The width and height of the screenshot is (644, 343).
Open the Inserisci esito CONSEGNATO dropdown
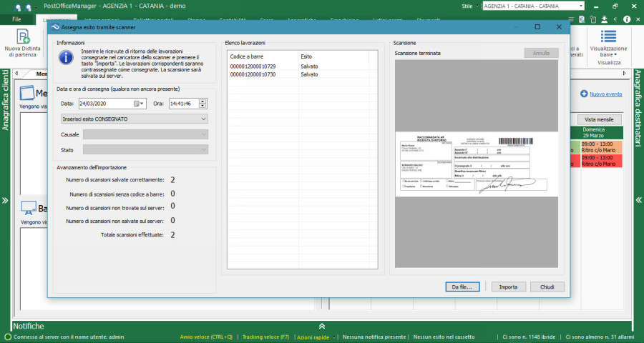(135, 119)
